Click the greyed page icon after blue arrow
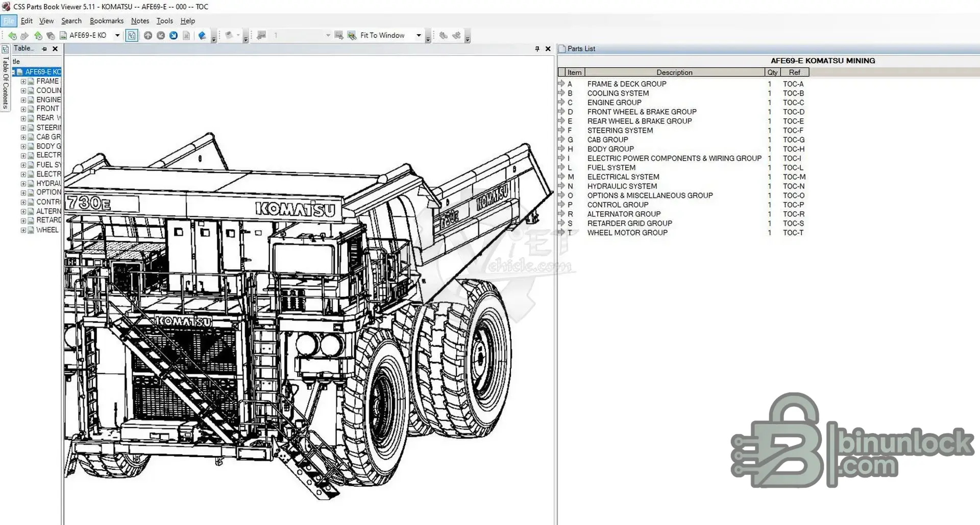The width and height of the screenshot is (980, 525). 186,35
